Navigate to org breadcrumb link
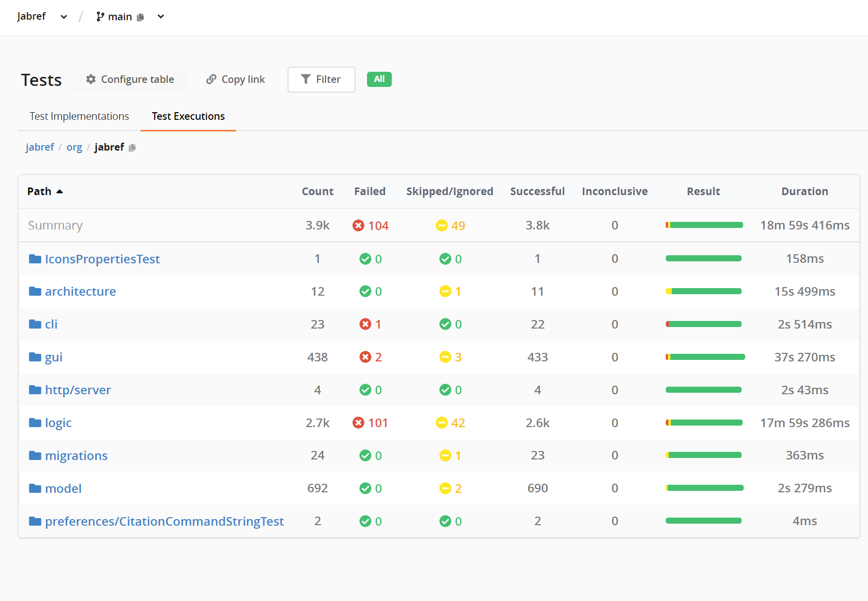This screenshot has width=868, height=601. click(x=74, y=147)
